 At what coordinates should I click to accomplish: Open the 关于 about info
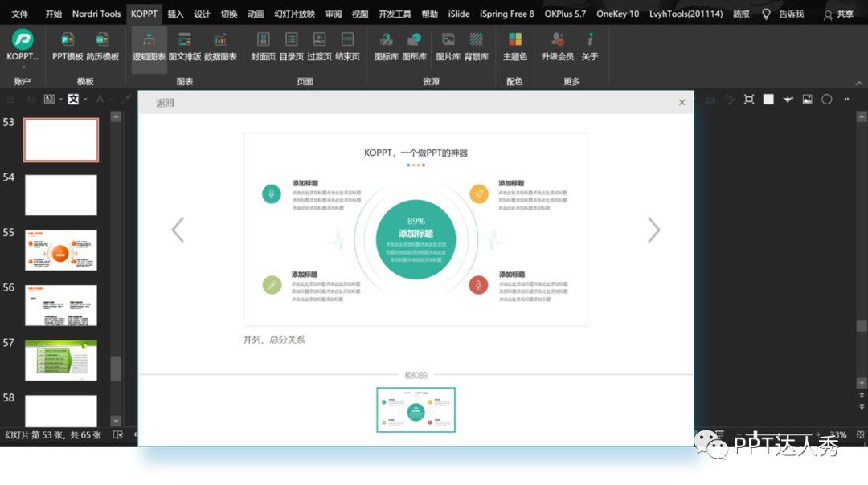[x=590, y=46]
